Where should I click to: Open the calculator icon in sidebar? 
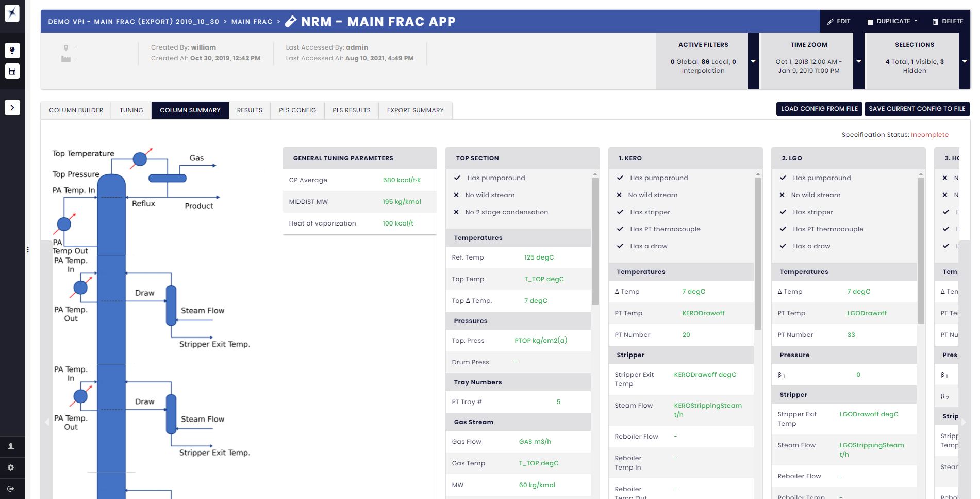coord(12,71)
